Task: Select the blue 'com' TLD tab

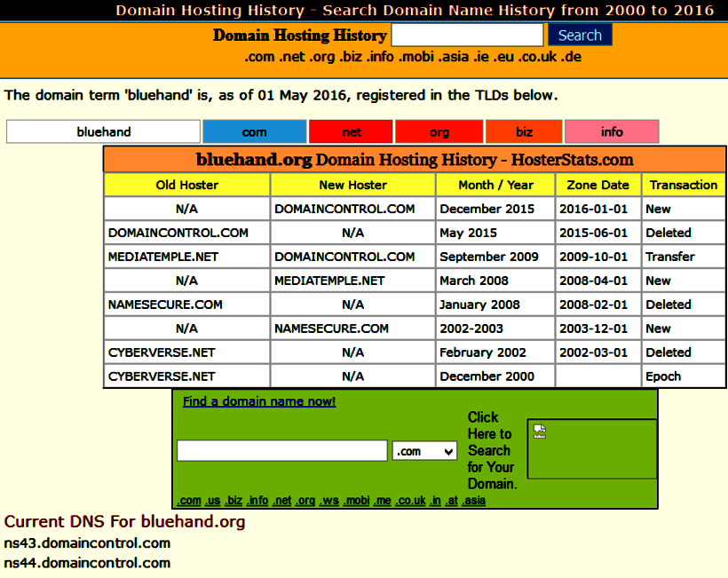Action: (254, 132)
